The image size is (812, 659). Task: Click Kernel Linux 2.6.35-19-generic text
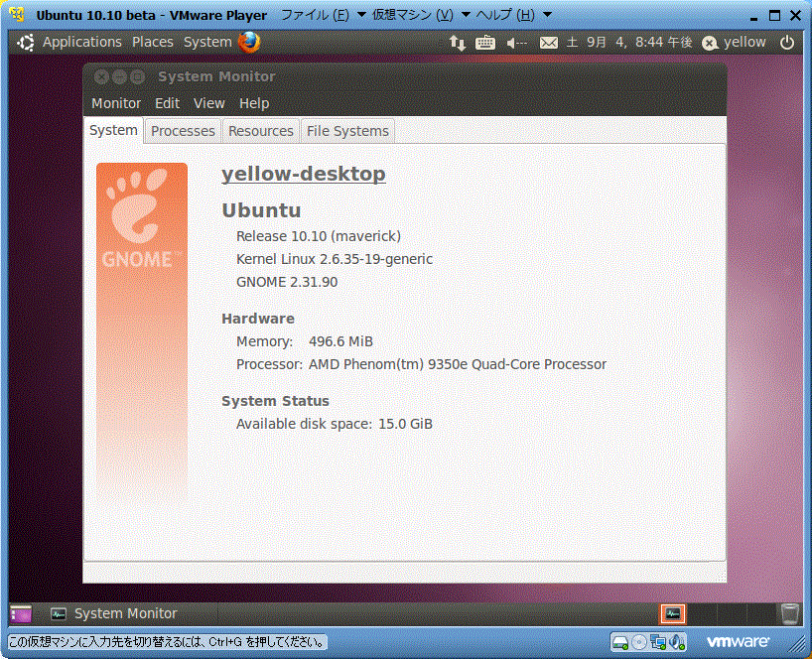(x=335, y=259)
